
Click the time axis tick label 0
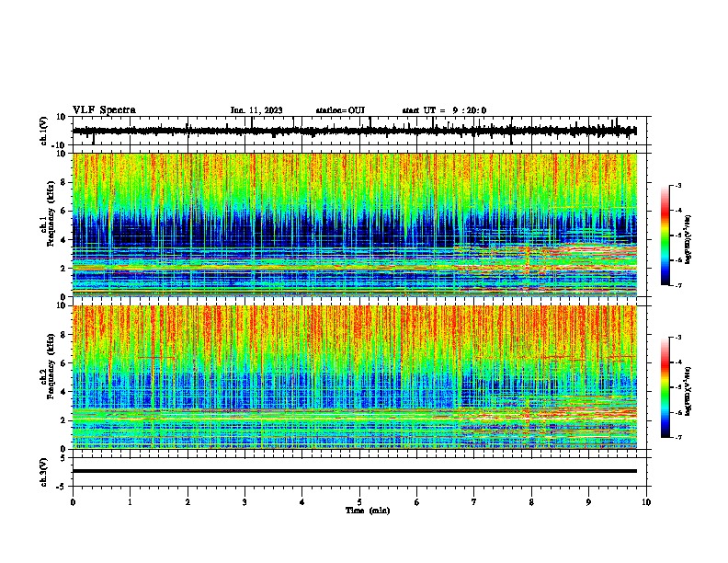pyautogui.click(x=73, y=502)
